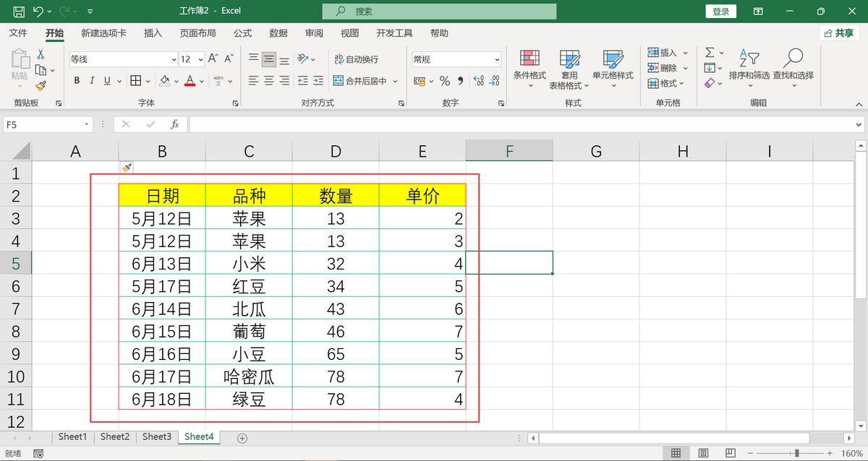Enable 自动换行 text wrapping

tap(357, 61)
